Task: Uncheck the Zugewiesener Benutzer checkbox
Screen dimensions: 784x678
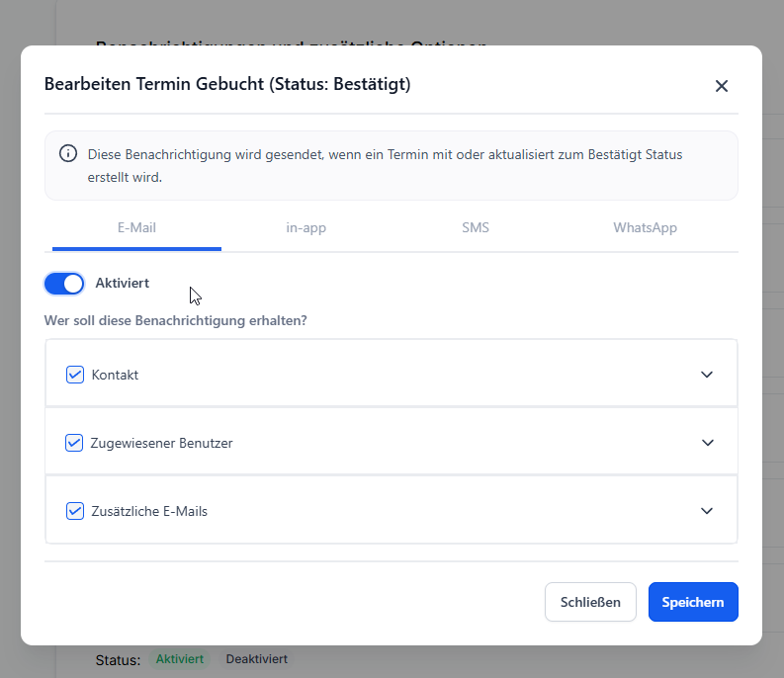Action: 74,443
